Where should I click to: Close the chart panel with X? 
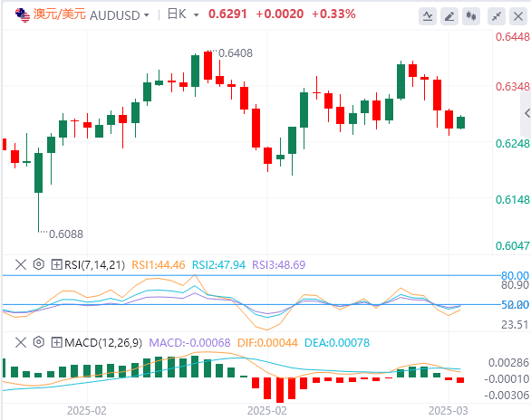point(518,16)
